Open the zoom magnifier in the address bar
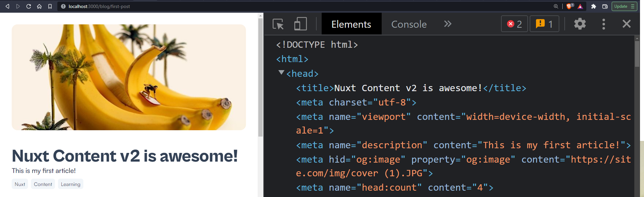This screenshot has width=644, height=197. [x=556, y=6]
